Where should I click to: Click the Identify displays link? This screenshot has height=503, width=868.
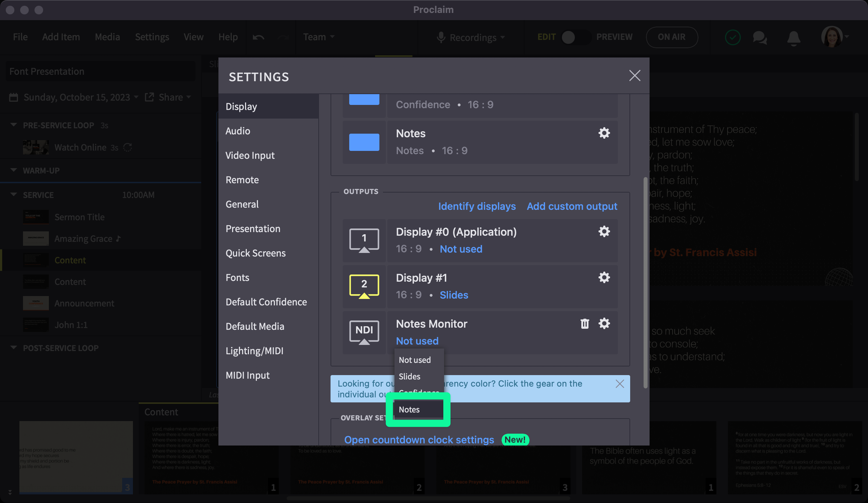(x=477, y=206)
